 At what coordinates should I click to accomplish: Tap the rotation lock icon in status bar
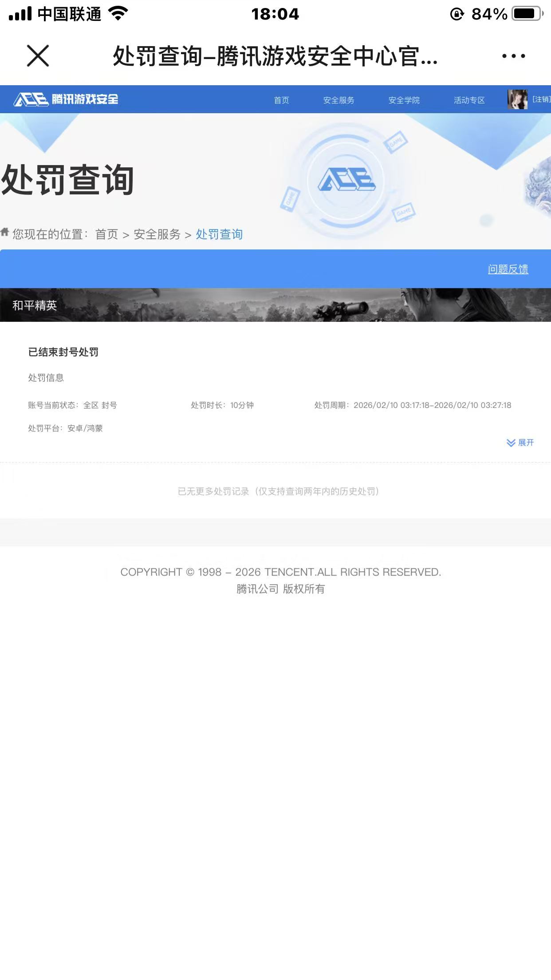tap(457, 14)
